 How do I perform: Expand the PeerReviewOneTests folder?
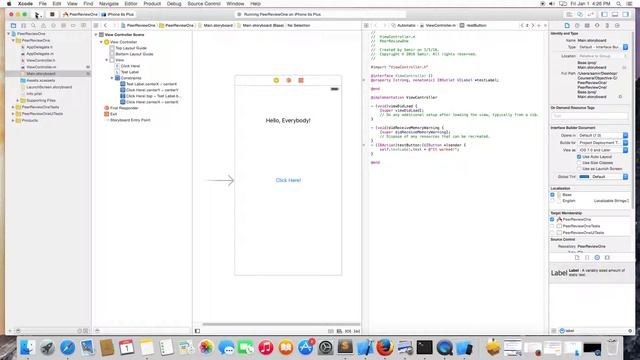[13, 107]
